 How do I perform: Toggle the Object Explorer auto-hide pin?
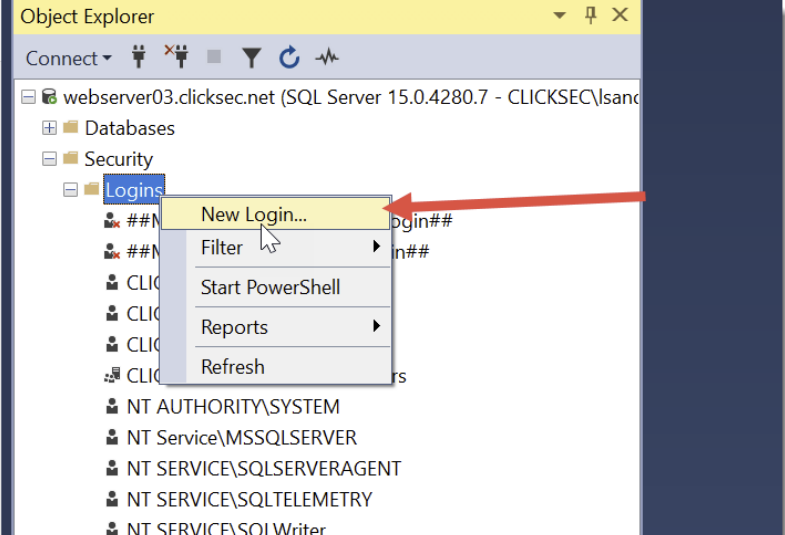(x=591, y=15)
